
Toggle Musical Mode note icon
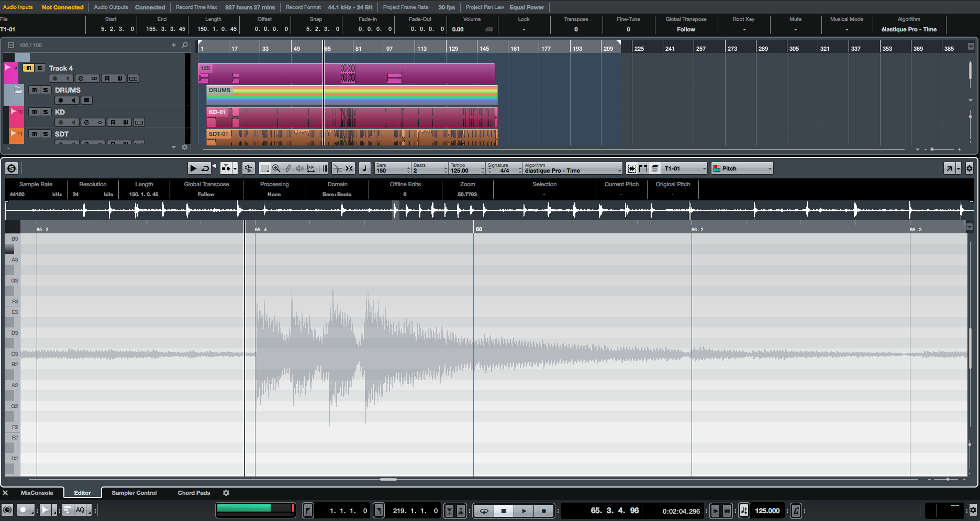365,168
